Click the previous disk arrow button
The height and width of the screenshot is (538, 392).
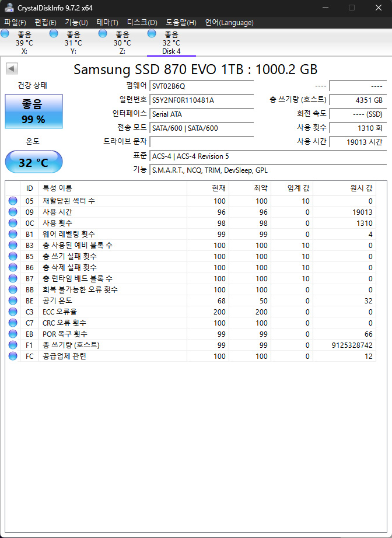(12, 68)
